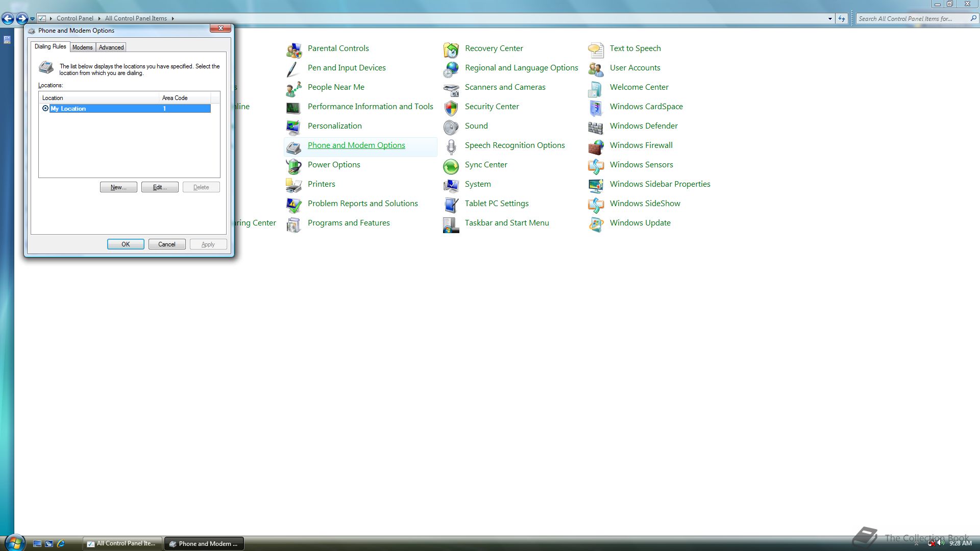This screenshot has width=980, height=551.
Task: Click the Problem Reports and Solutions icon
Action: click(293, 205)
